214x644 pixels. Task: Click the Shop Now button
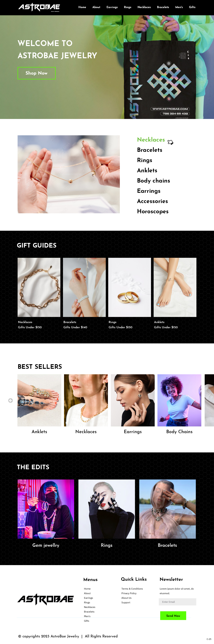tap(37, 73)
